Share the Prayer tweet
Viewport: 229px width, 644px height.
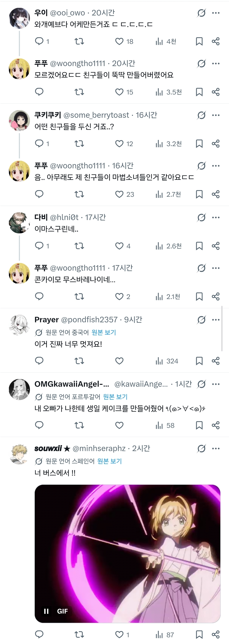point(215,361)
